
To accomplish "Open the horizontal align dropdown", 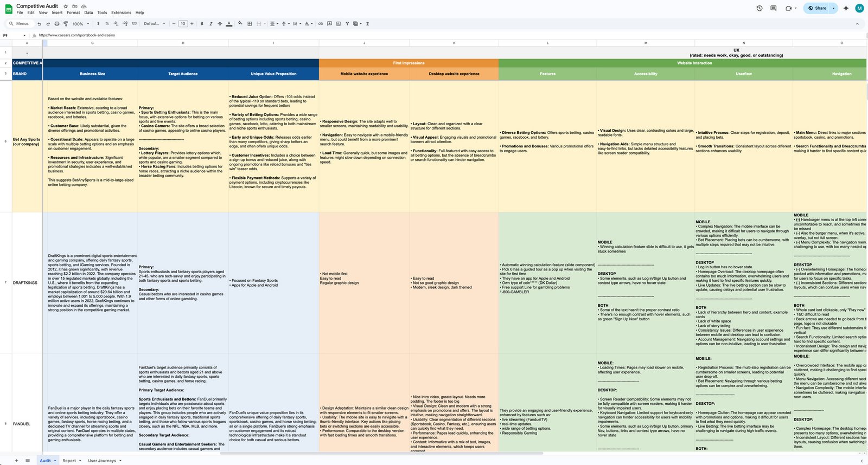I will click(x=274, y=24).
